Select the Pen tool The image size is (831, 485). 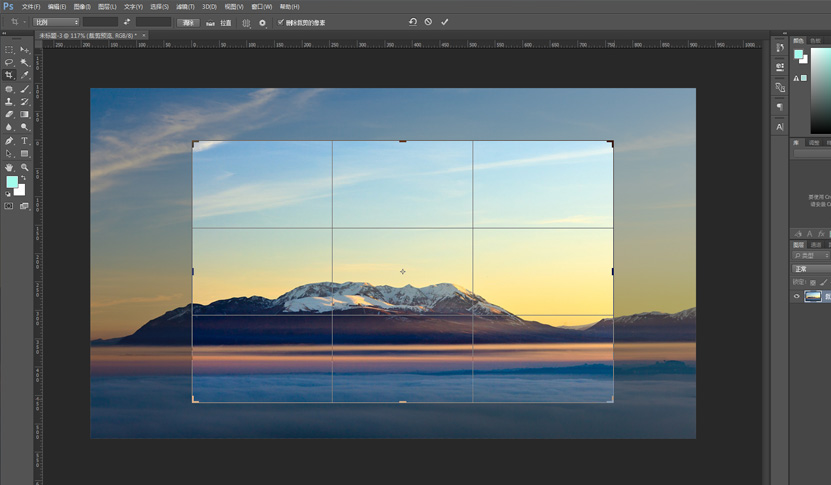(9, 141)
